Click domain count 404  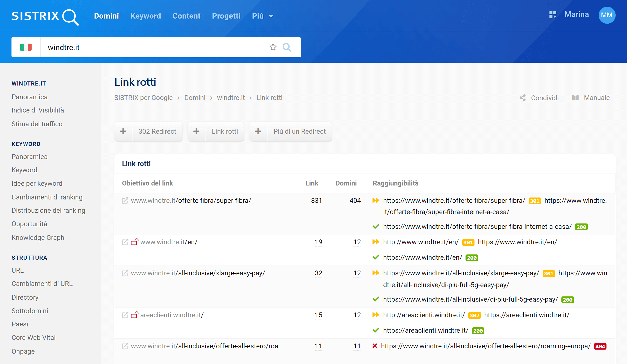tap(355, 200)
